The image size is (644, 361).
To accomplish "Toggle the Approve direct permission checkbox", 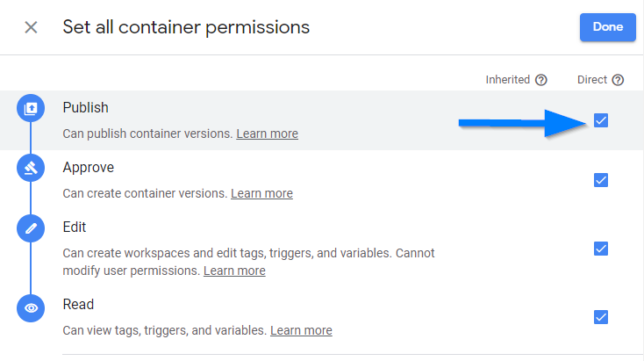I will pos(601,180).
